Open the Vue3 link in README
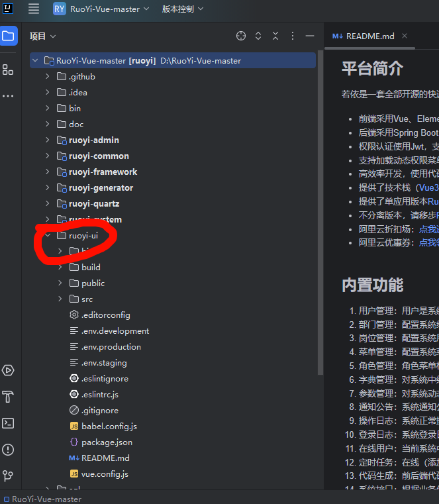Image resolution: width=439 pixels, height=504 pixels. click(428, 187)
